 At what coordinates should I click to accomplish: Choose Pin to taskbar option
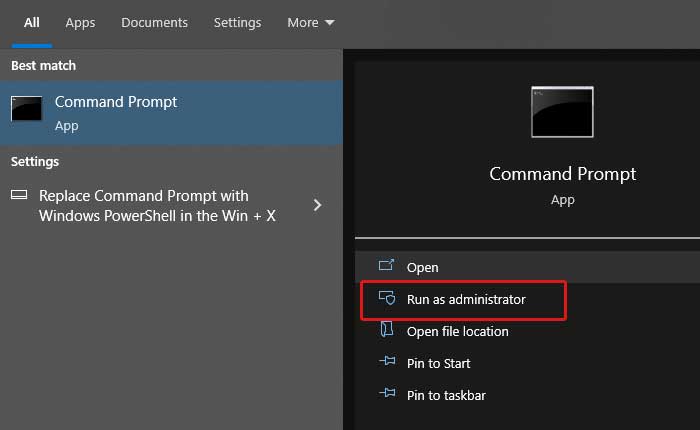tap(446, 395)
